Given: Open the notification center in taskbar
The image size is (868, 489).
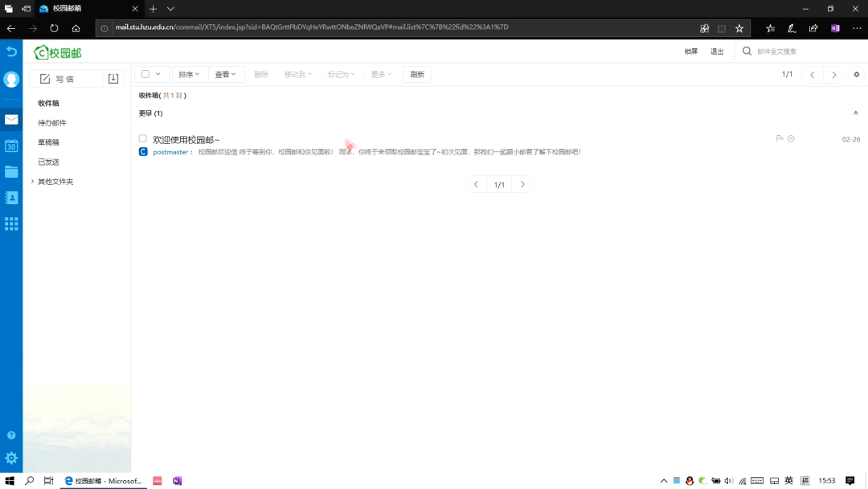Looking at the screenshot, I should point(850,481).
